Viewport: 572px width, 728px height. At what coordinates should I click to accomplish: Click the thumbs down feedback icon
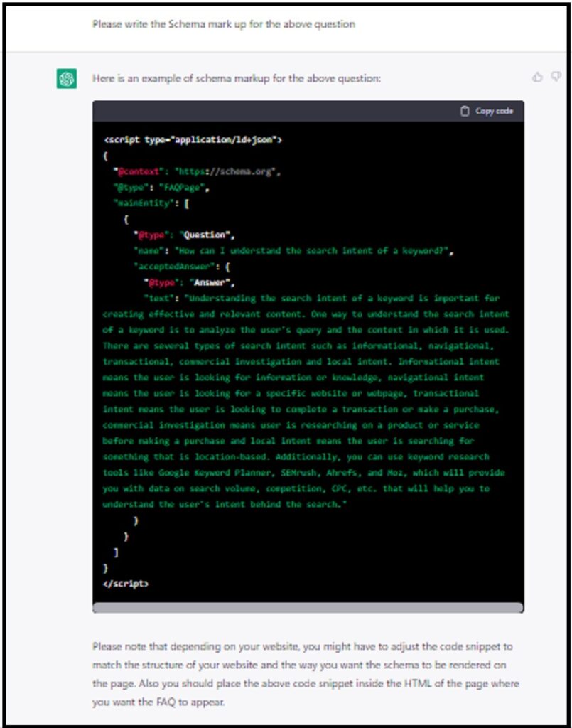(x=556, y=77)
